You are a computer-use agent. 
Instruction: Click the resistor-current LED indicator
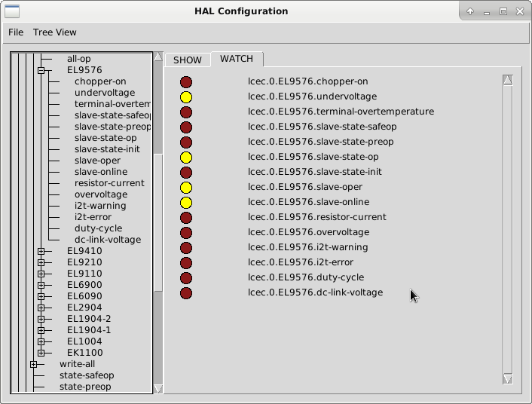[x=186, y=218]
